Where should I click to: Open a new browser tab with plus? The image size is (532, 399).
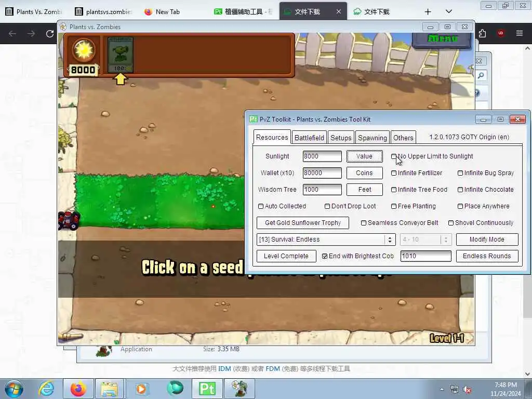click(428, 12)
